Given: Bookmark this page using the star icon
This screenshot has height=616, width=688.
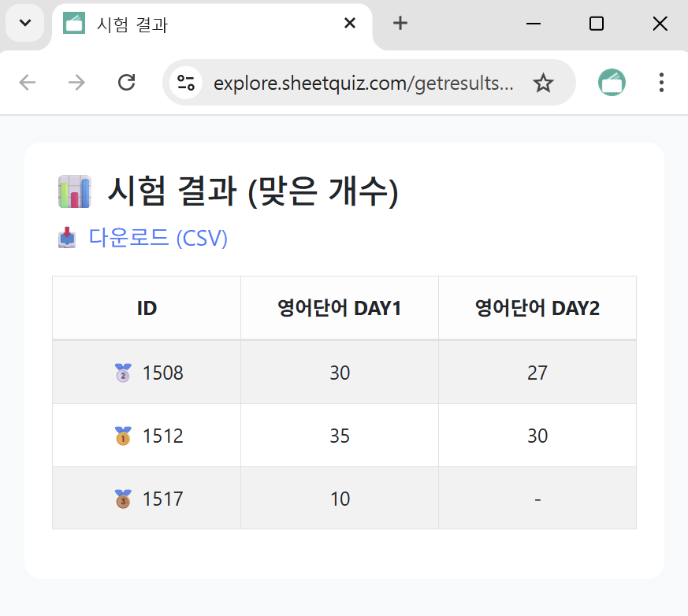Looking at the screenshot, I should [x=543, y=82].
